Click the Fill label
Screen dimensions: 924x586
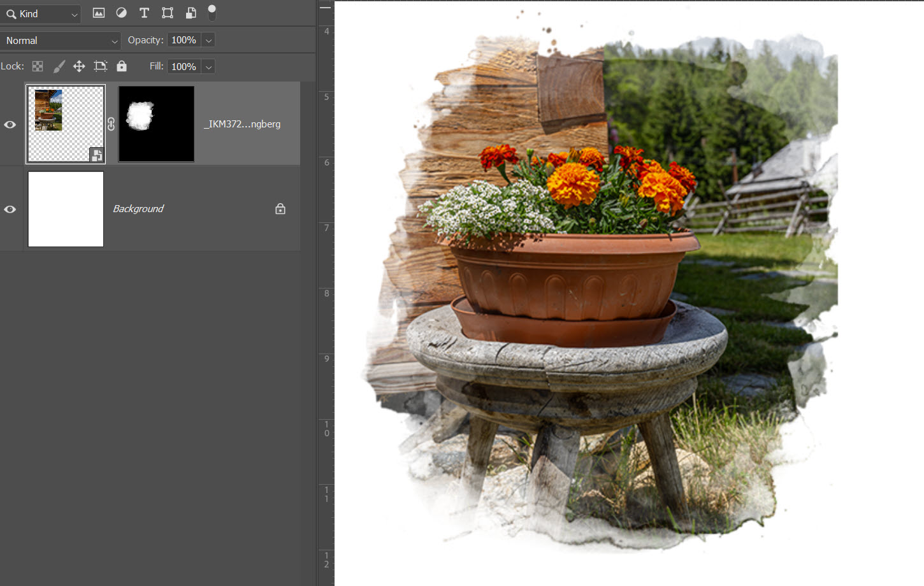[x=157, y=66]
